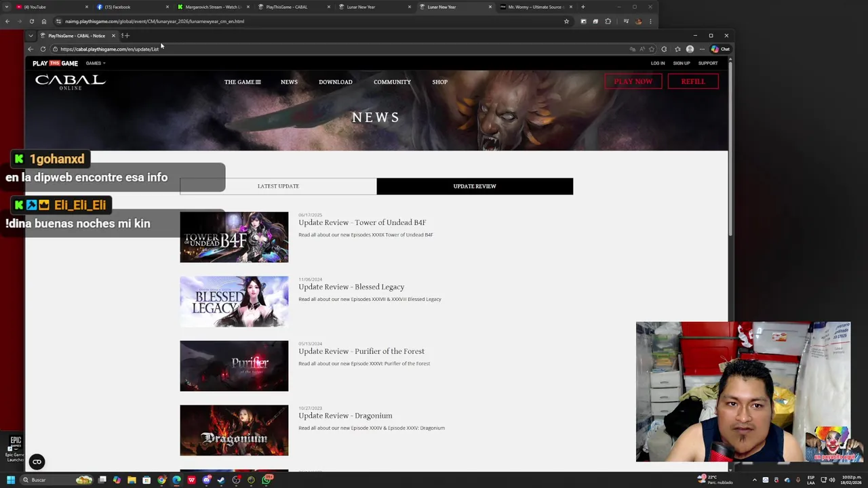Add a new tab in the background Chrome window

coord(583,7)
